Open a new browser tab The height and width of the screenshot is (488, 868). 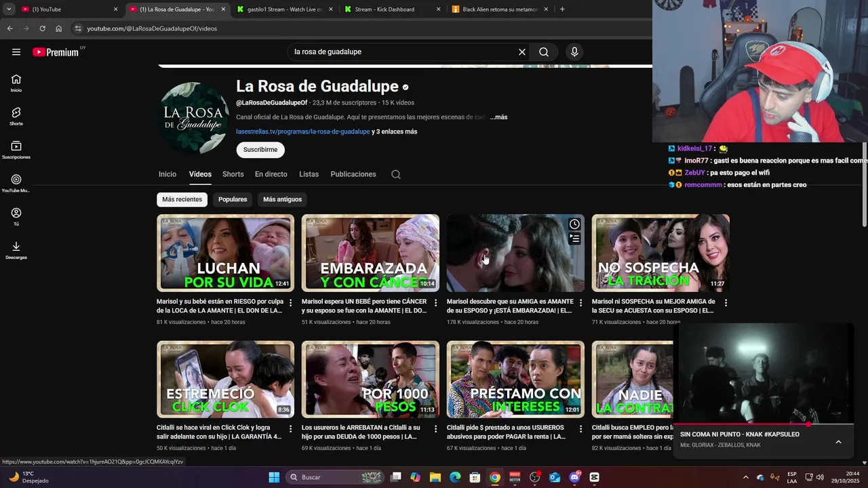[x=562, y=9]
